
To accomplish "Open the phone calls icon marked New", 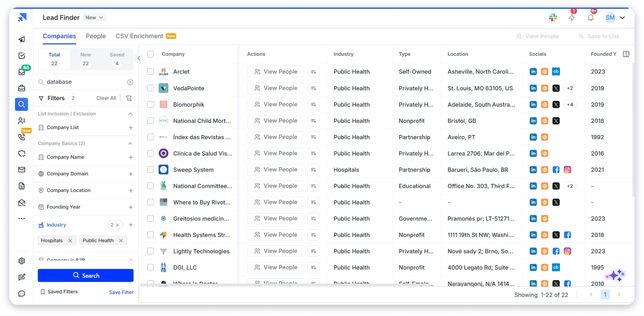I will tap(22, 137).
